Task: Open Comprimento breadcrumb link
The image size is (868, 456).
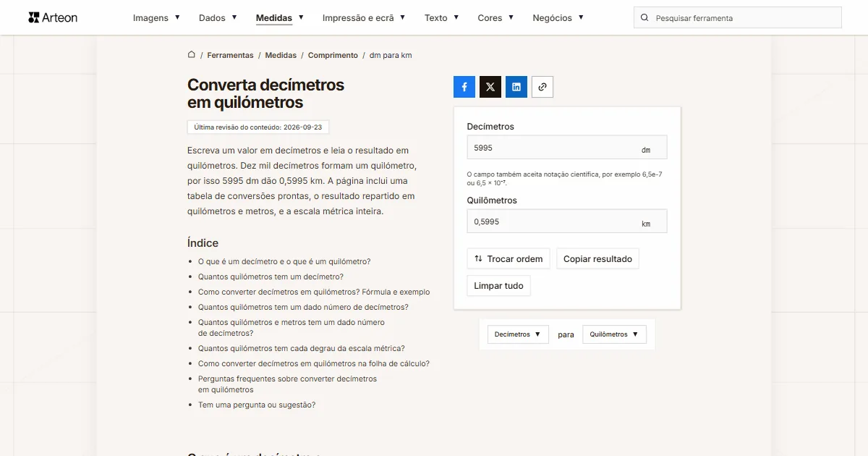Action: 333,55
